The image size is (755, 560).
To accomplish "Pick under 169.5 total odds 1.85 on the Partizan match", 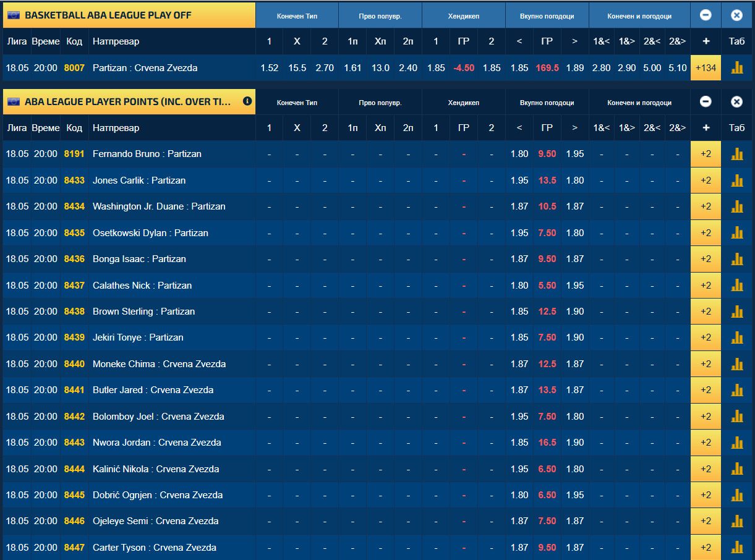I will pos(519,68).
